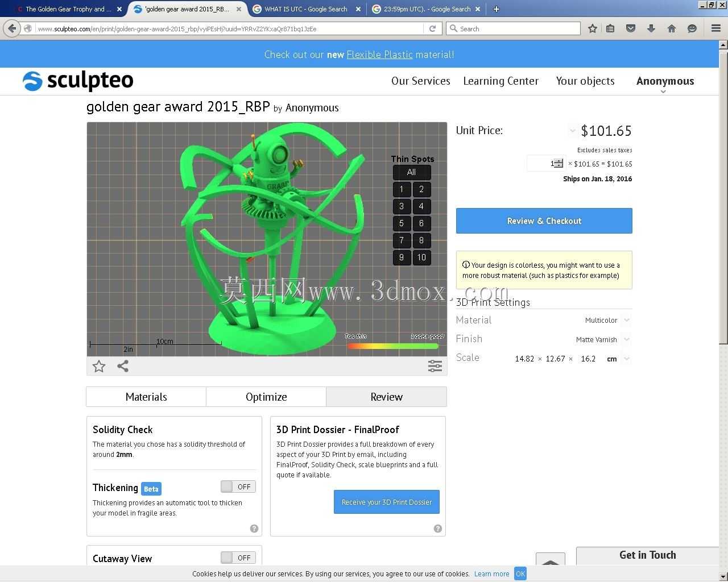Switch to the Materials tab
728x582 pixels.
click(146, 397)
